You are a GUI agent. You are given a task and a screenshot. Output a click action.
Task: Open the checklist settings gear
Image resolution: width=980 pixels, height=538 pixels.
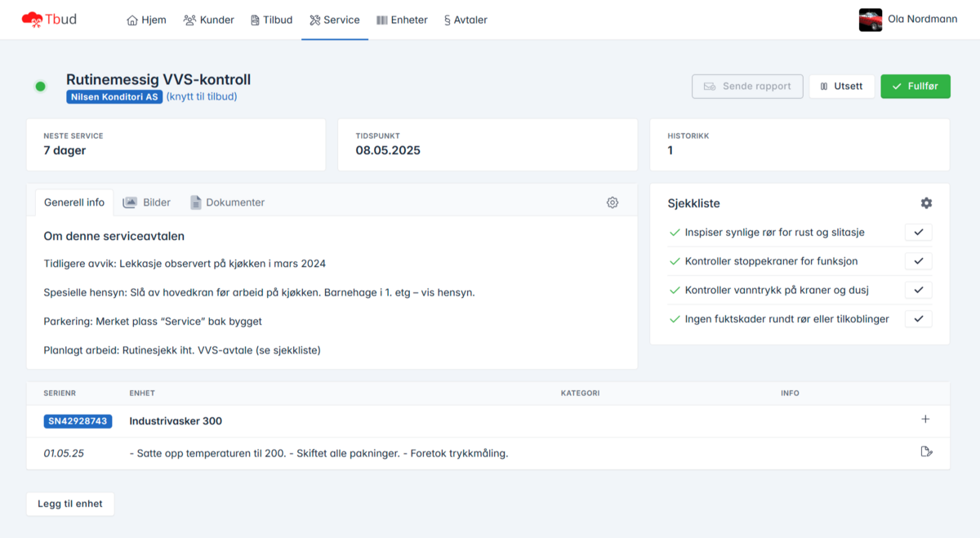926,203
